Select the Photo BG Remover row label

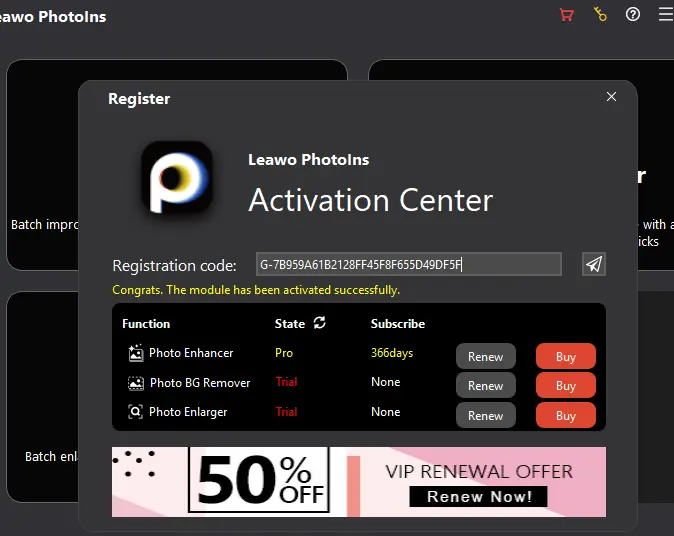200,383
